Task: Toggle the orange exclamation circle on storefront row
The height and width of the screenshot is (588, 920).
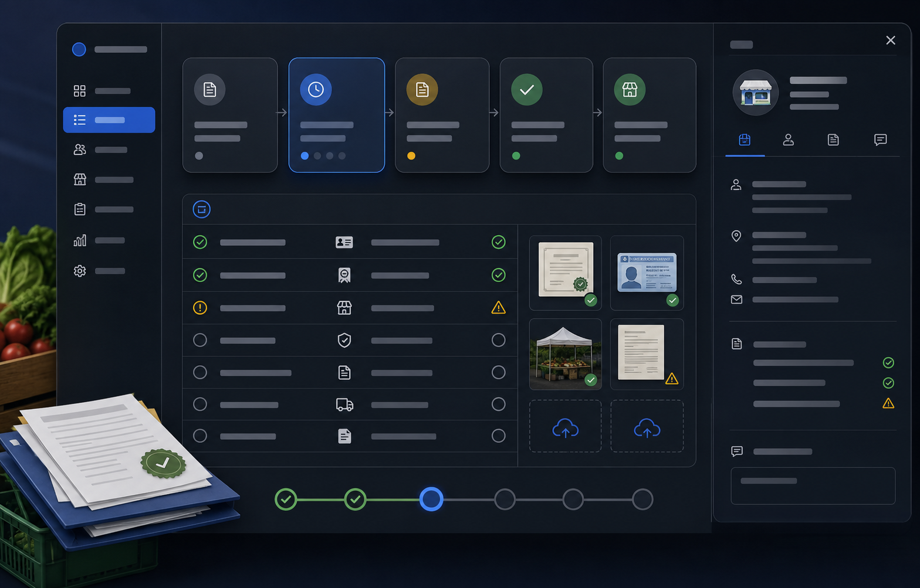Action: point(200,308)
